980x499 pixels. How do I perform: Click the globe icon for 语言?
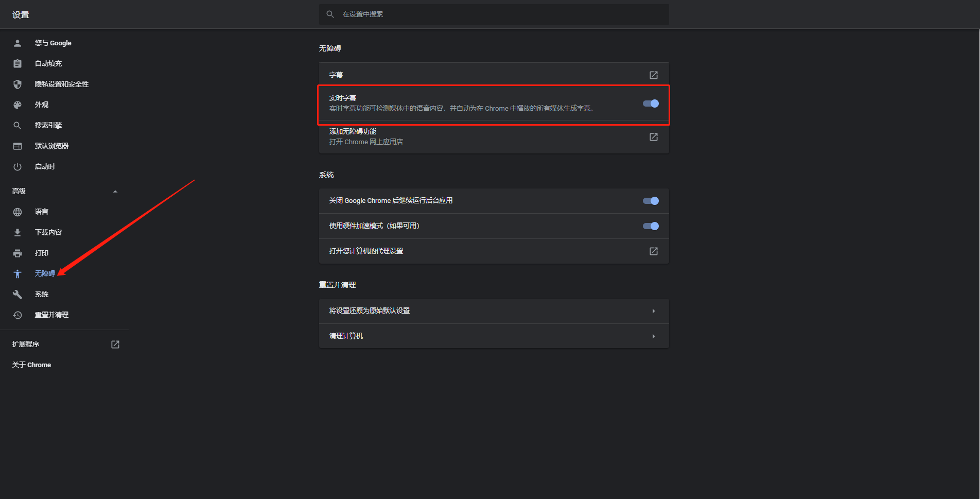[17, 212]
